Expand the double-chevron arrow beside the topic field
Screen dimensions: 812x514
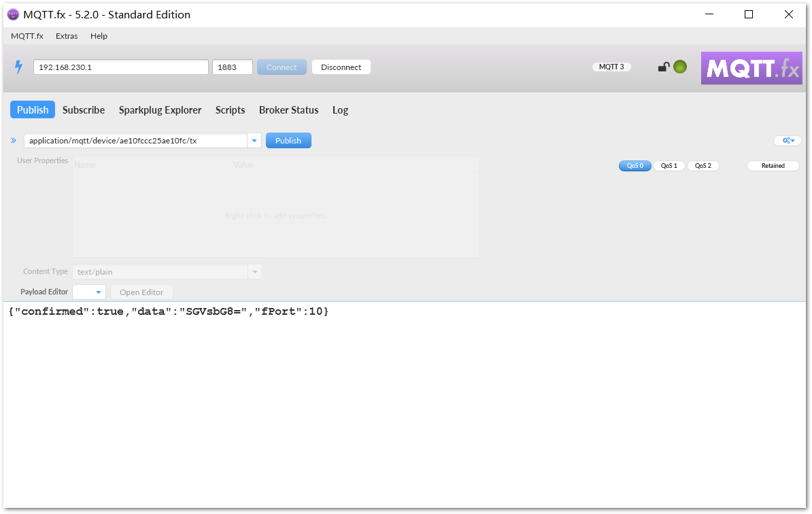pyautogui.click(x=14, y=140)
